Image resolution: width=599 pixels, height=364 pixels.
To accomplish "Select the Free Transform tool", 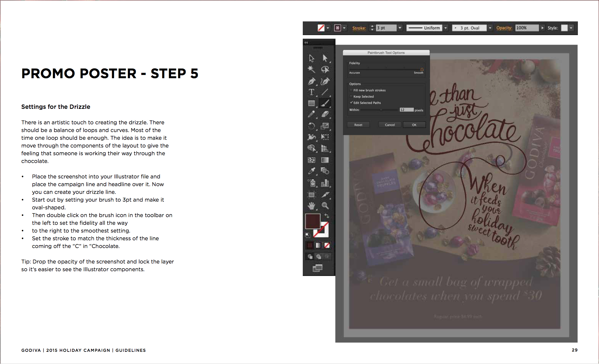I will [325, 137].
